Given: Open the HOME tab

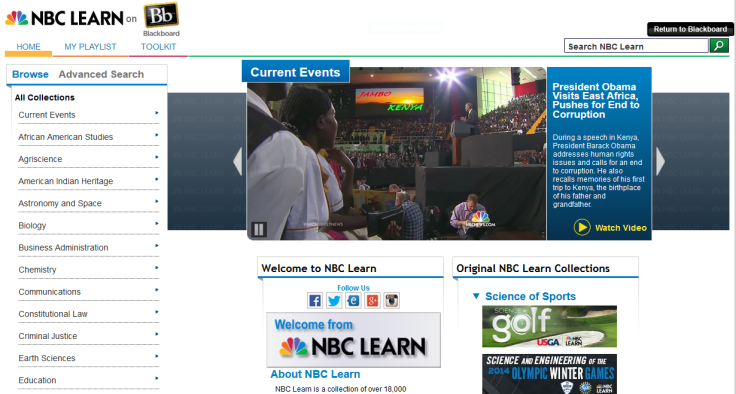Looking at the screenshot, I should (x=28, y=46).
